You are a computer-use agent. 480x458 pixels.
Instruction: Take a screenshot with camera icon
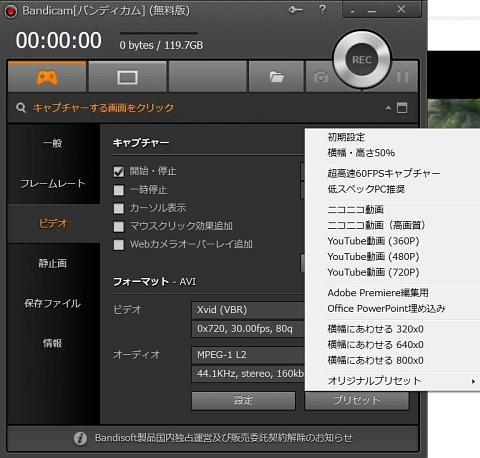[321, 77]
